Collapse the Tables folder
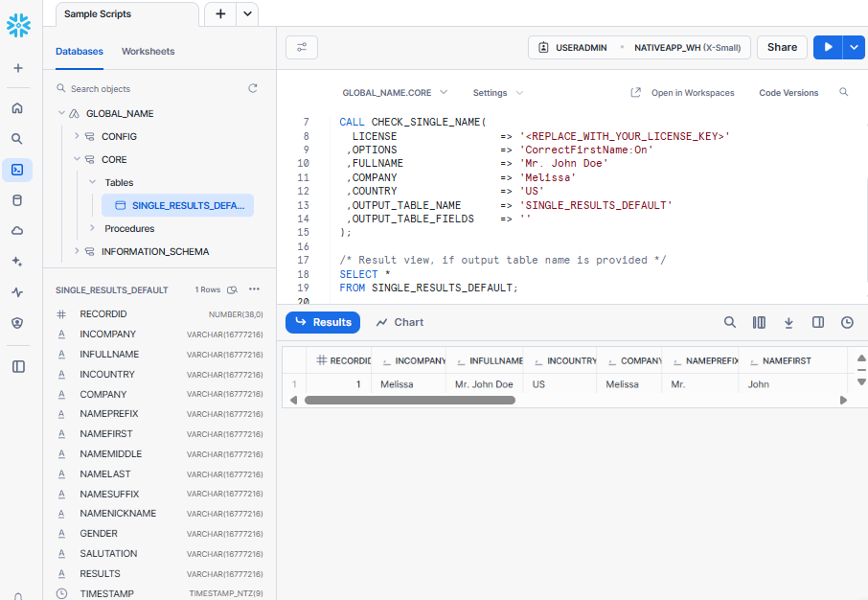Image resolution: width=868 pixels, height=600 pixels. pyautogui.click(x=92, y=182)
